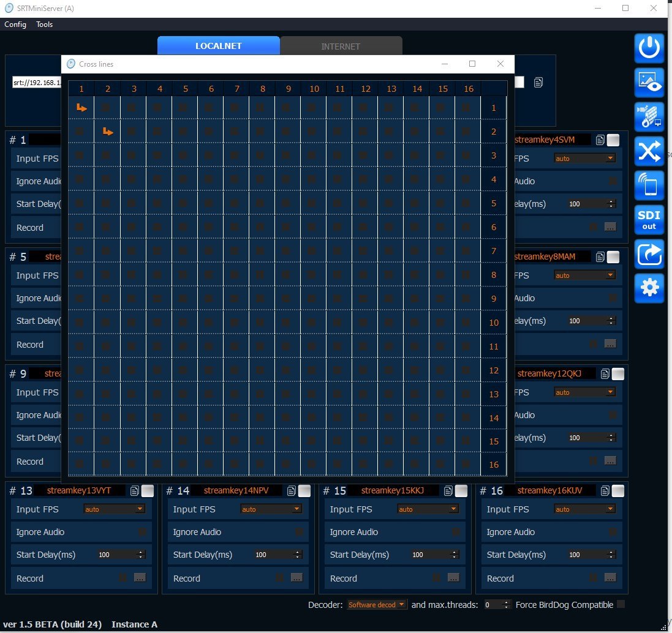
Task: Open FPS dropdown under streamkey4SVM
Action: click(585, 158)
